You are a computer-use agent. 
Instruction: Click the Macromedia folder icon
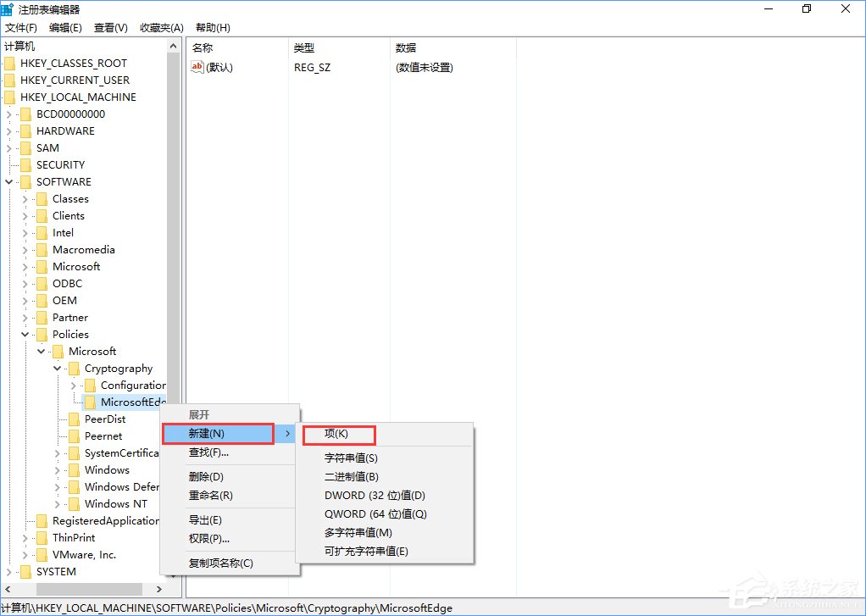[43, 249]
